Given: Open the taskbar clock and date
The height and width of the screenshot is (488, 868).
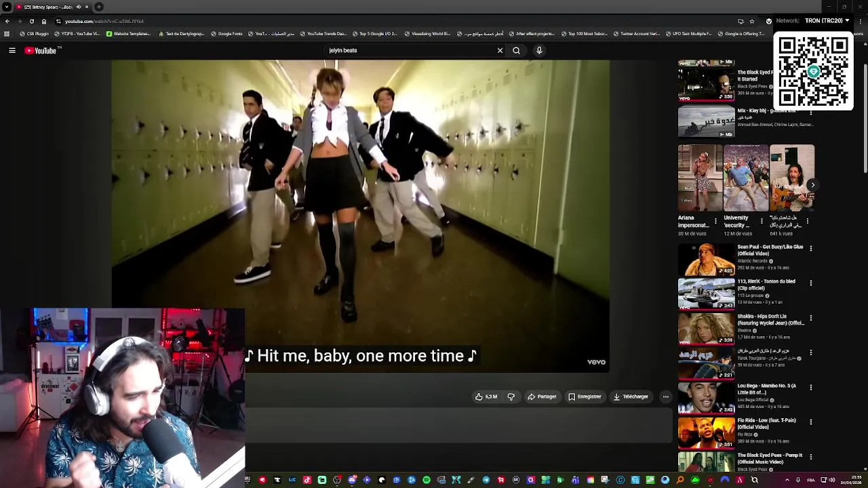Looking at the screenshot, I should tap(852, 480).
